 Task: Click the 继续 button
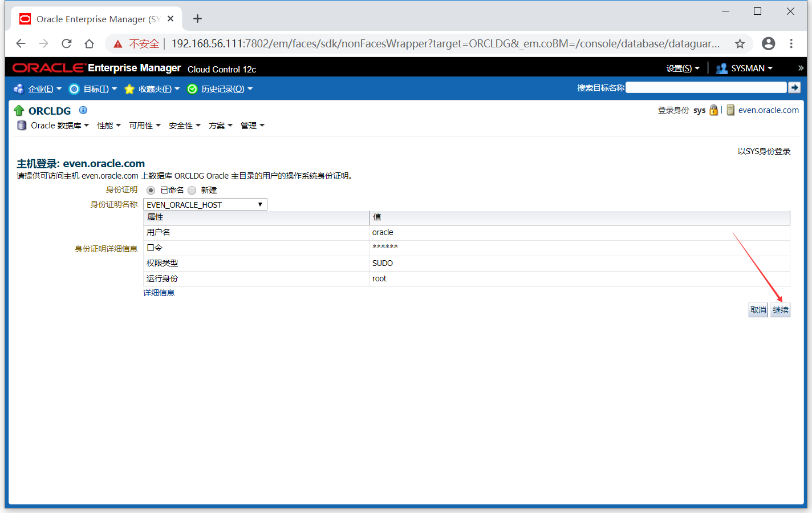click(780, 310)
